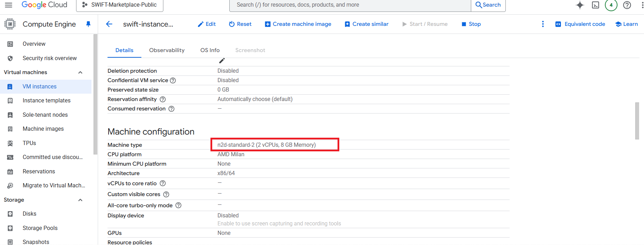The width and height of the screenshot is (644, 245).
Task: Open Equivalent code panel
Action: point(580,24)
